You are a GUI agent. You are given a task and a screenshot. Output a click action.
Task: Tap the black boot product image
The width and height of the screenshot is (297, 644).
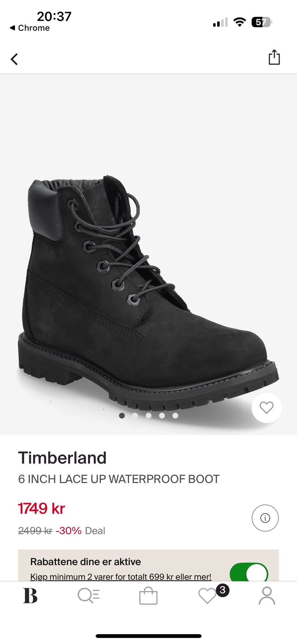[x=148, y=292]
